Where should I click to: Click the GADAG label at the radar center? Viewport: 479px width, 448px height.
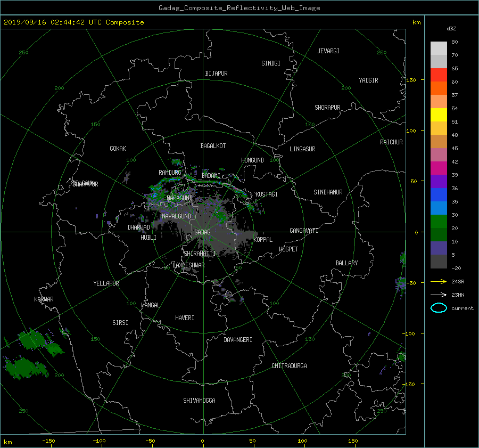pyautogui.click(x=202, y=232)
